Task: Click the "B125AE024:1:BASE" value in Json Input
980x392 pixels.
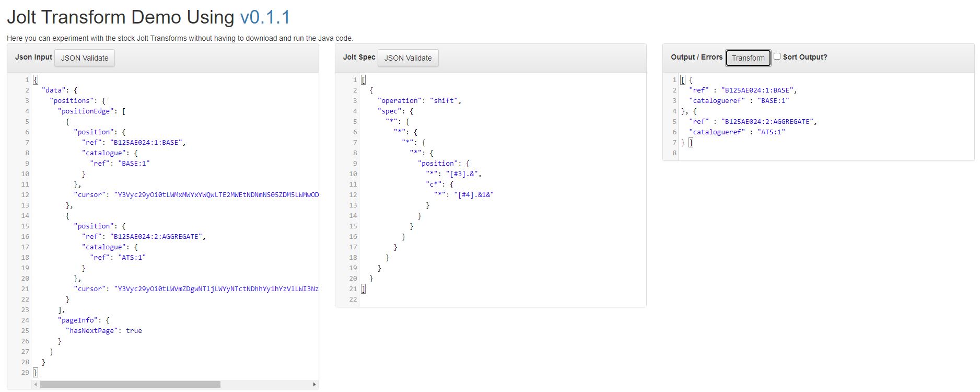Action: [x=148, y=142]
